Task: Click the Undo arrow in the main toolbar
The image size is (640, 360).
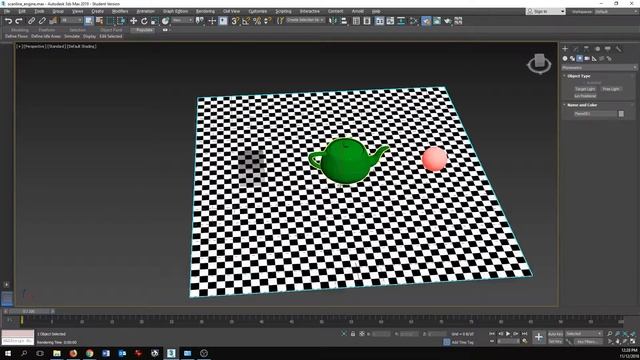Action: tap(8, 21)
